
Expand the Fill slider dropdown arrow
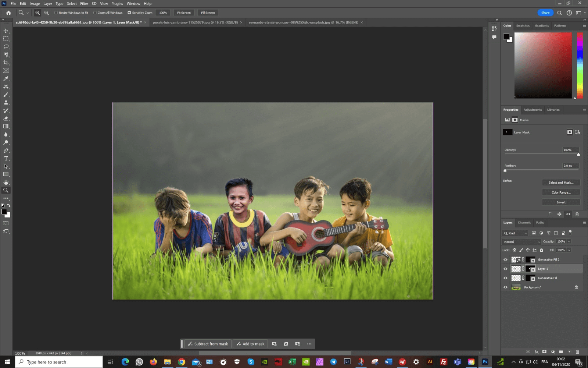[569, 250]
